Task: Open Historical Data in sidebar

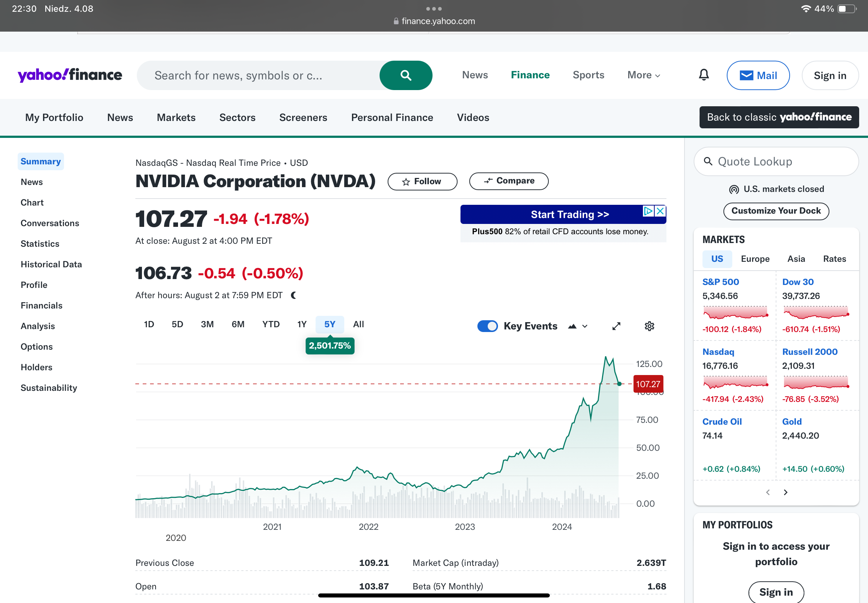Action: (x=51, y=264)
